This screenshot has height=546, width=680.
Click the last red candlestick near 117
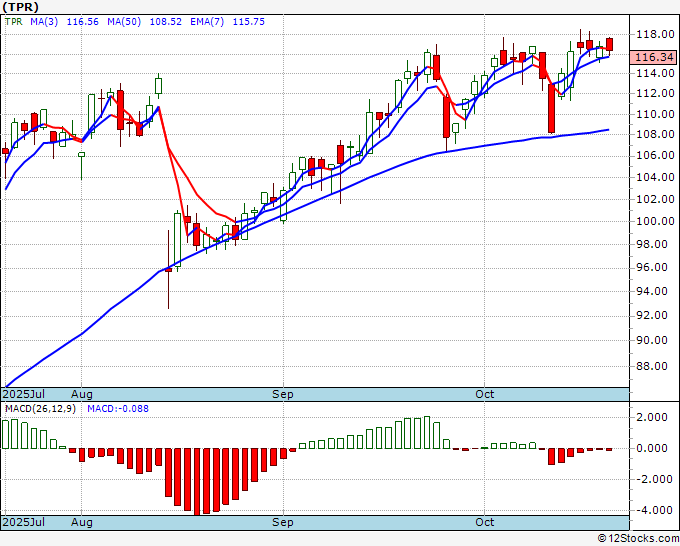[609, 45]
